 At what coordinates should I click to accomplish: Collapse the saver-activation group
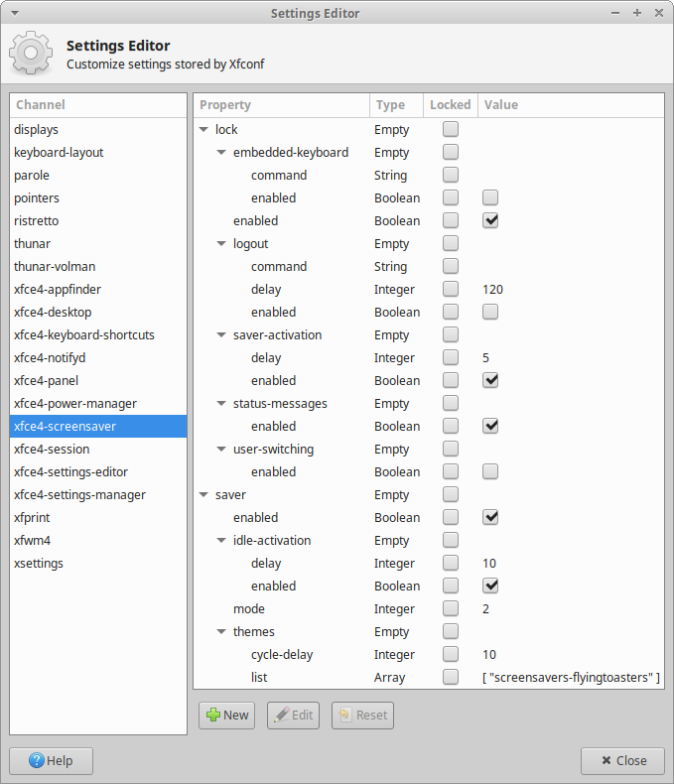click(x=221, y=335)
